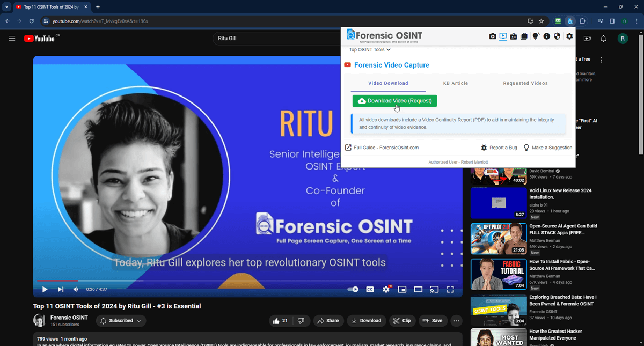Switch to the Requested Videos tab

tap(525, 83)
